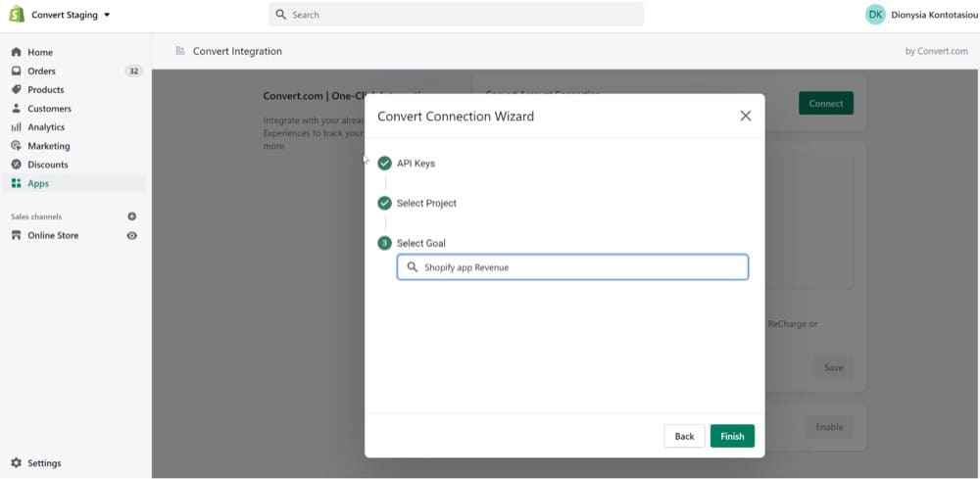
Task: View Online Store using eye icon
Action: coord(132,235)
